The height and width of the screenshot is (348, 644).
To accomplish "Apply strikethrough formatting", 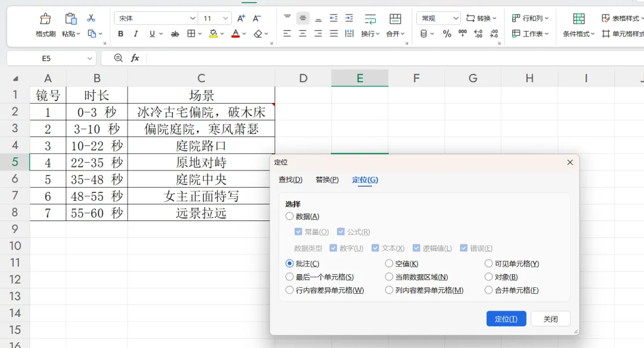I will 175,33.
